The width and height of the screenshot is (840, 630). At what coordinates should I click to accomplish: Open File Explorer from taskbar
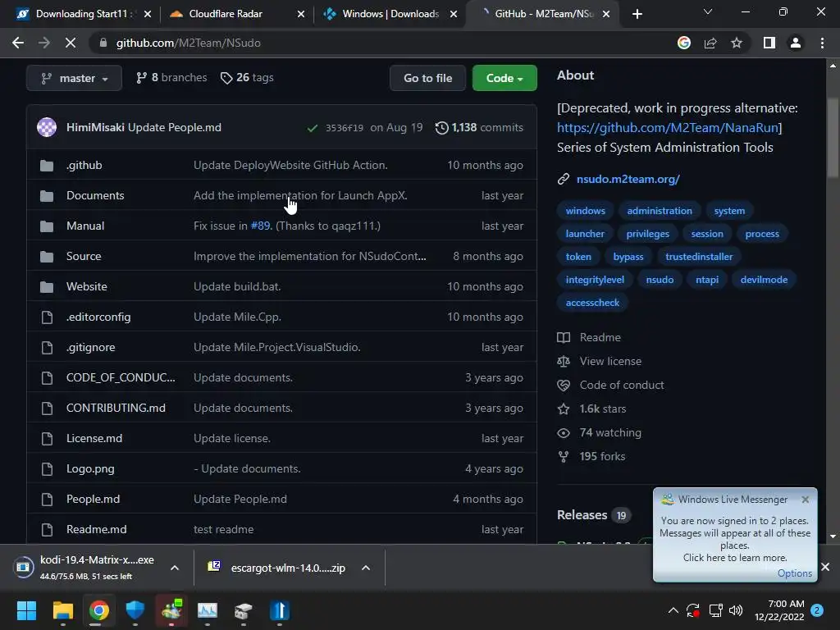click(62, 610)
